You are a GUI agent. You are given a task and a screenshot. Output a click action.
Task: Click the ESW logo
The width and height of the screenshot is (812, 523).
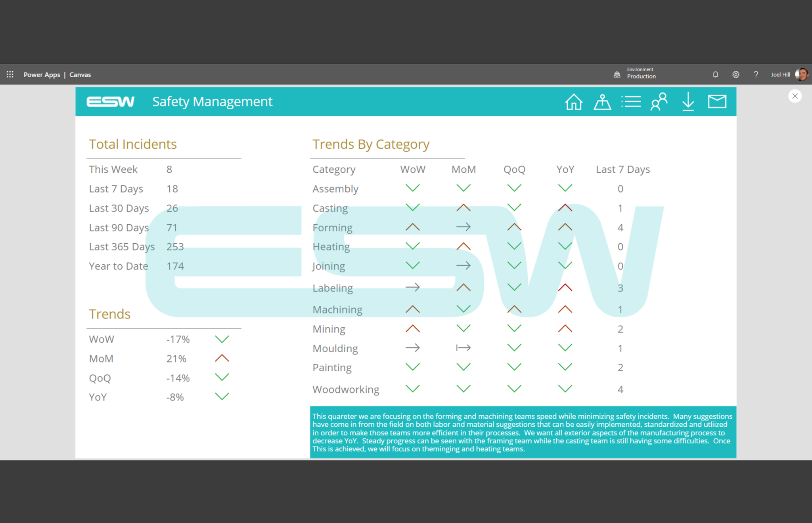tap(111, 101)
